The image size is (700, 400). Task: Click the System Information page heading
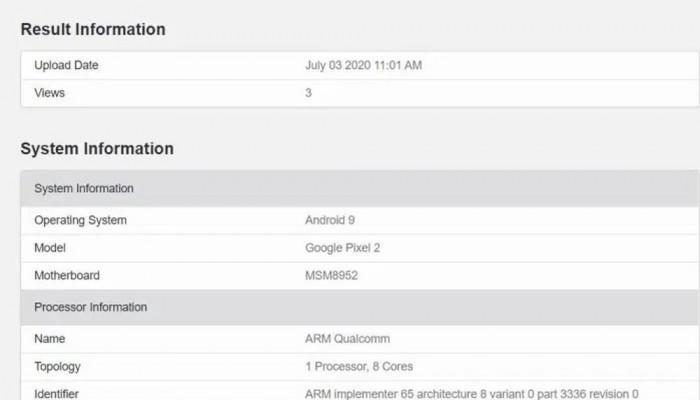coord(97,149)
